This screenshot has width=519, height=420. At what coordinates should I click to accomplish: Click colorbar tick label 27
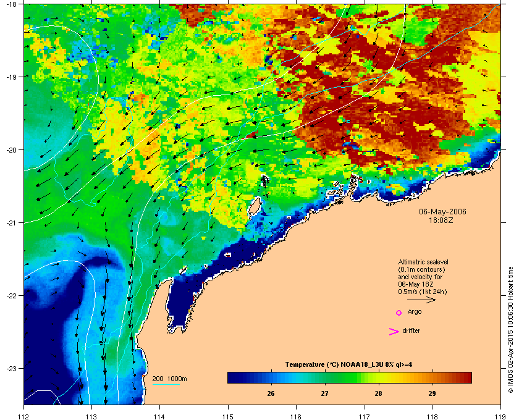(x=325, y=394)
